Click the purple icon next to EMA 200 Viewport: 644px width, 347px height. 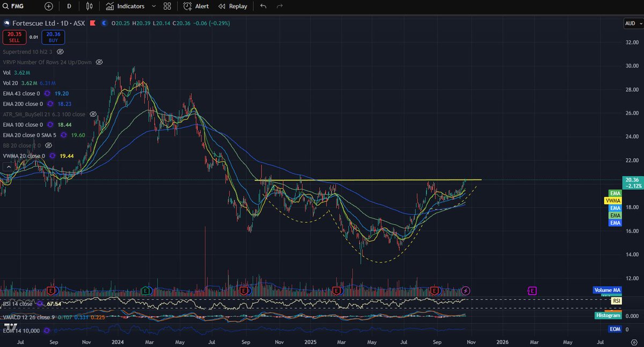[x=49, y=104]
